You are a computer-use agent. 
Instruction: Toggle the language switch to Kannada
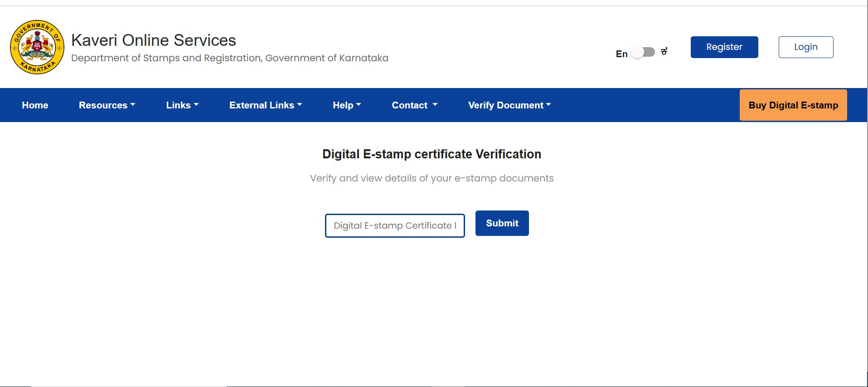(x=643, y=52)
